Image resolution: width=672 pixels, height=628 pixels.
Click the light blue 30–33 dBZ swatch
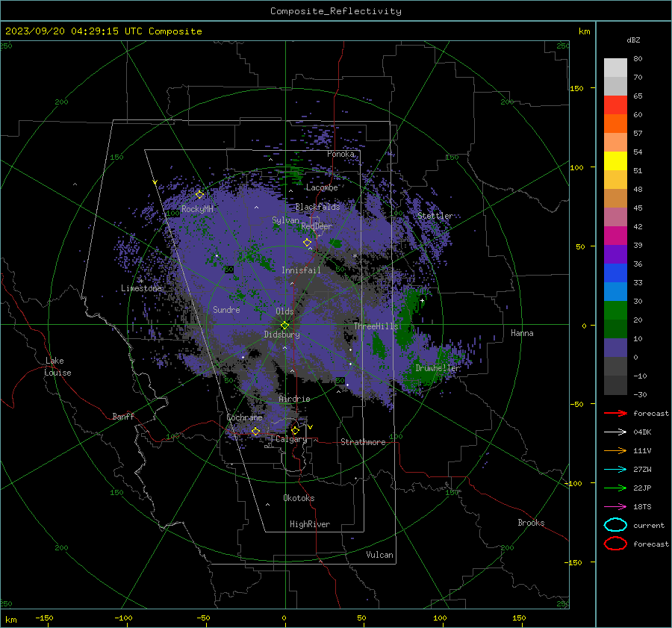tap(615, 291)
